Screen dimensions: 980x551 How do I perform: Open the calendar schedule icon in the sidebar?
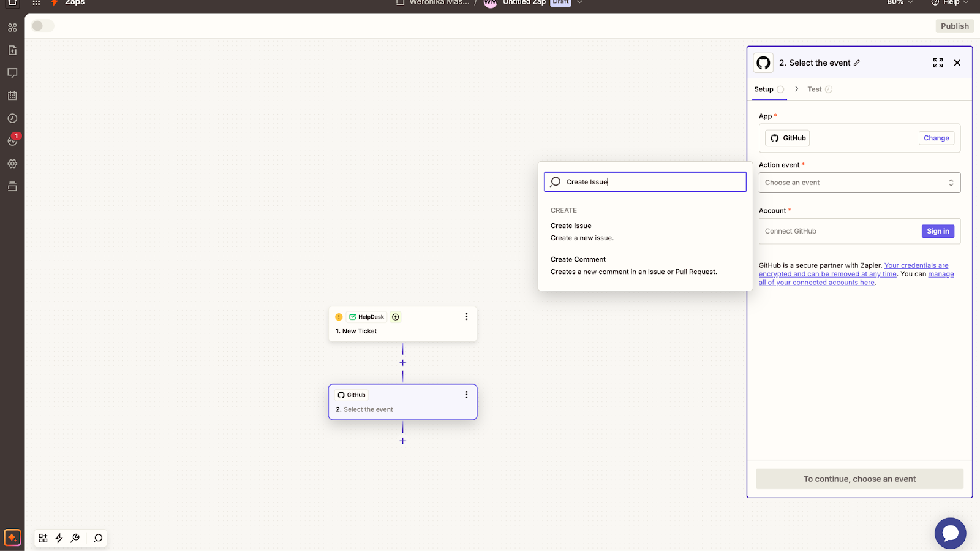pyautogui.click(x=12, y=96)
